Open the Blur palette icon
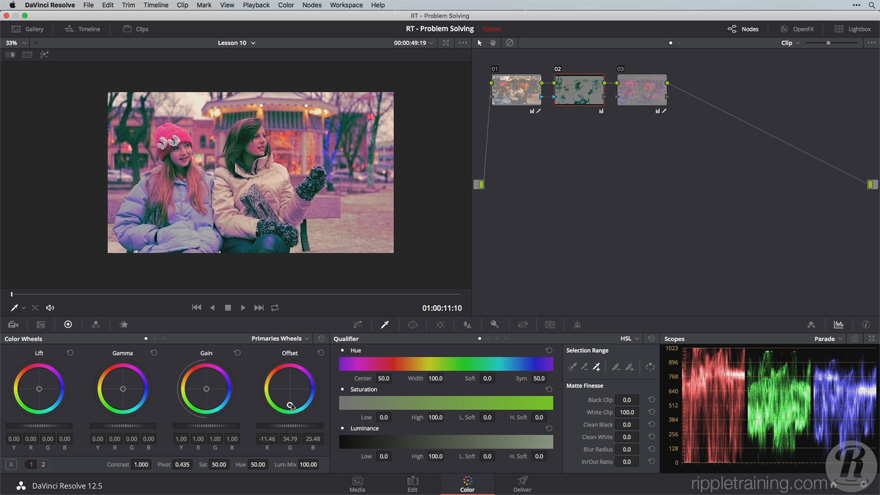880x495 pixels. (467, 324)
